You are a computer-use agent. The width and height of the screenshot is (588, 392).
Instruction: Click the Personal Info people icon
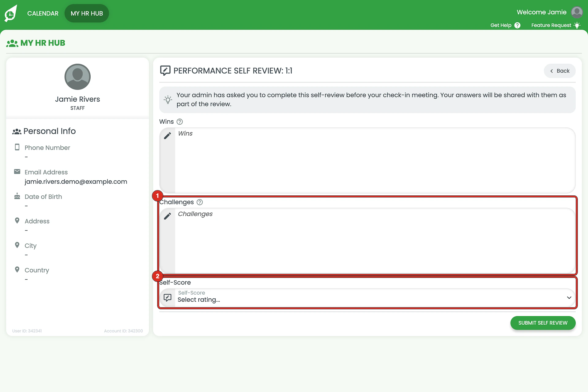(17, 132)
